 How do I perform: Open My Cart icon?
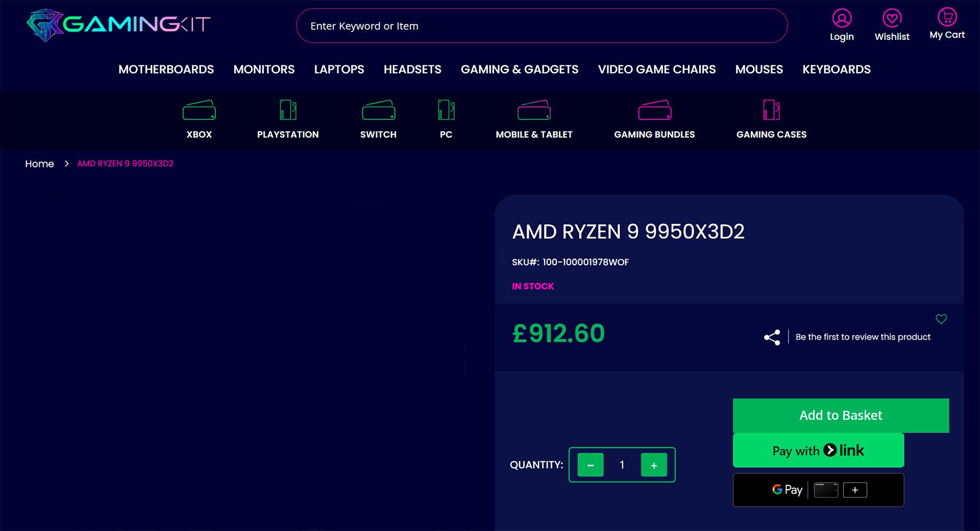[947, 17]
